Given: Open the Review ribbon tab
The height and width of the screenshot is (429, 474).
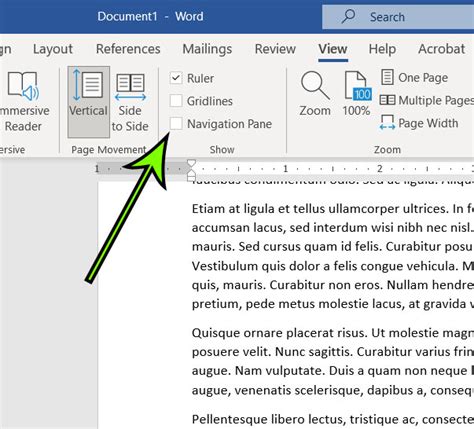Looking at the screenshot, I should (x=275, y=49).
